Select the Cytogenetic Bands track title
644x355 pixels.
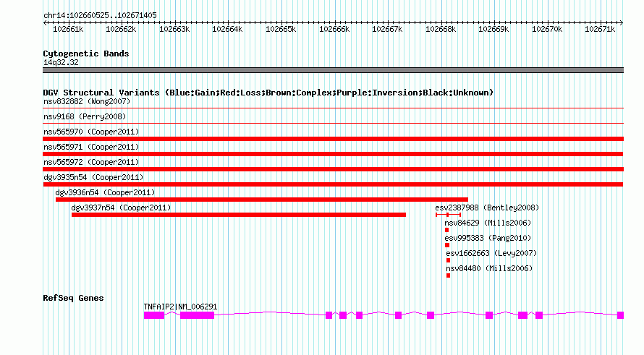coord(86,54)
